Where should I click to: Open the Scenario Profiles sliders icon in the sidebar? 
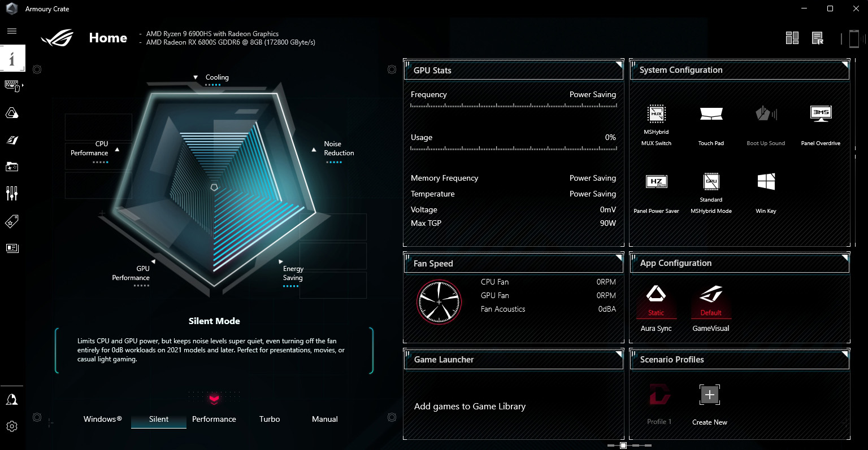[x=12, y=194]
